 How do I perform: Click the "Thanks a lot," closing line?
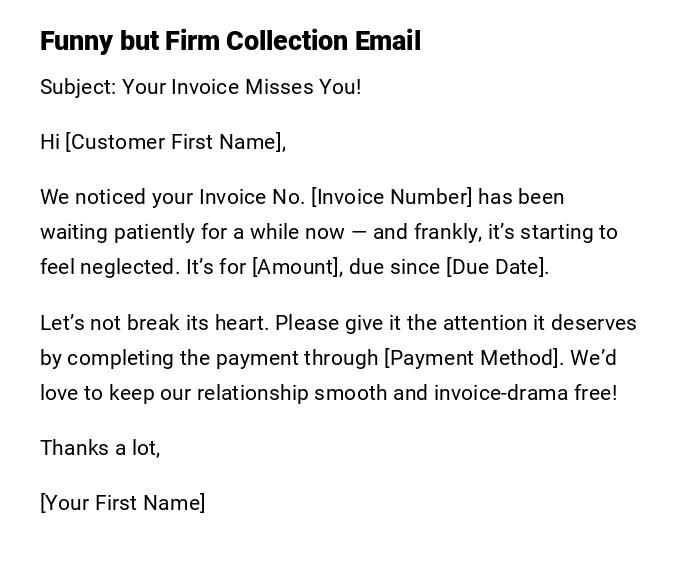100,448
